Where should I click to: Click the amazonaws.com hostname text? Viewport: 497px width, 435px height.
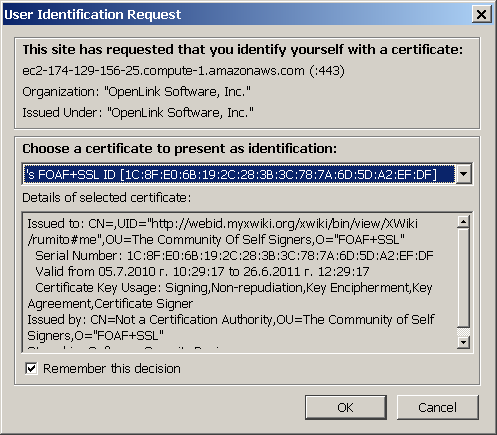(x=183, y=71)
